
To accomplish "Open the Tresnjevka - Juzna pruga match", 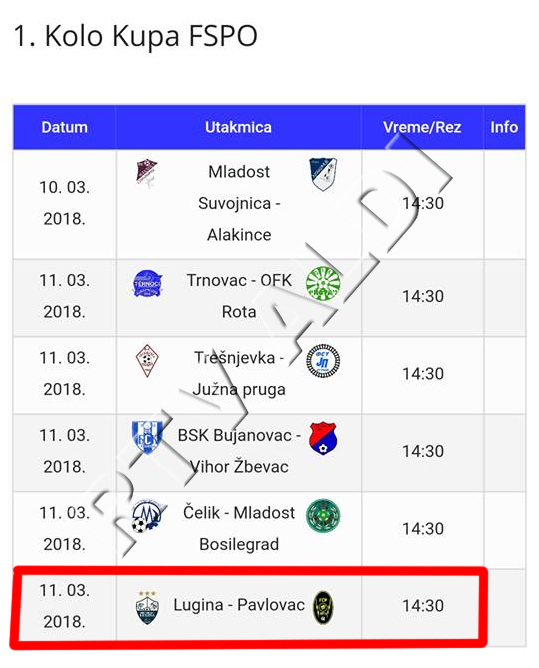I will [239, 374].
